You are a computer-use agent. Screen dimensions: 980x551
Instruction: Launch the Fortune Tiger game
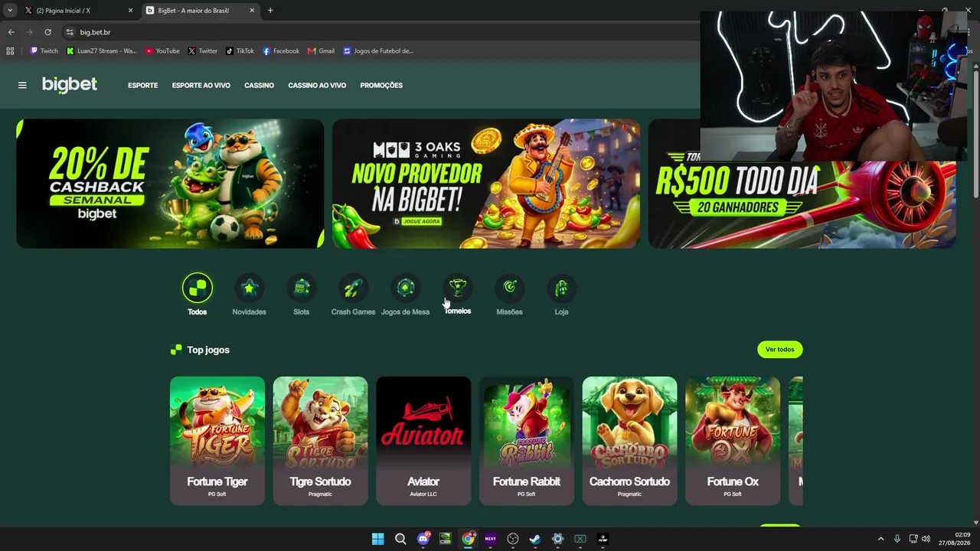(x=217, y=441)
